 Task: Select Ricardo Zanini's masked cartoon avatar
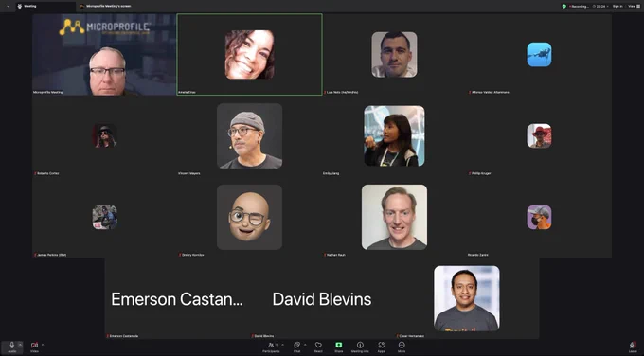[x=539, y=217]
